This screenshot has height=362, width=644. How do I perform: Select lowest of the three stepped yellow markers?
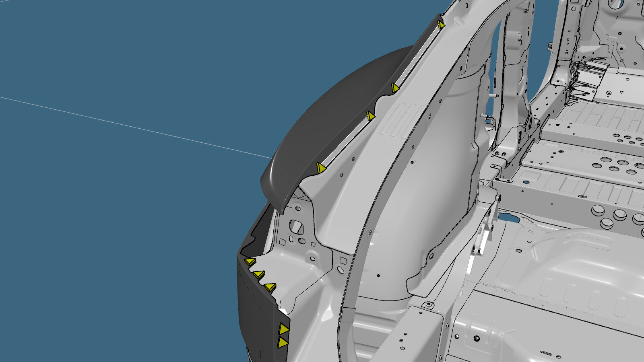pyautogui.click(x=270, y=287)
